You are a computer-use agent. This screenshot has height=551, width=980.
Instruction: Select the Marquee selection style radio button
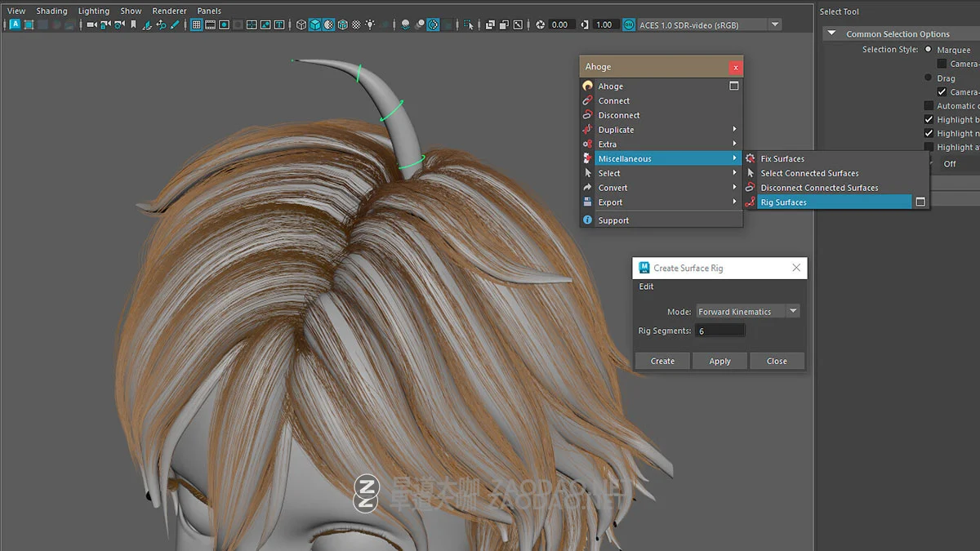(929, 49)
